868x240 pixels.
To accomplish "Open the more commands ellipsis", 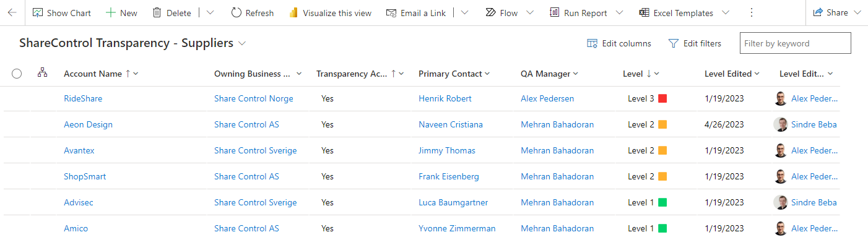I will tap(752, 13).
